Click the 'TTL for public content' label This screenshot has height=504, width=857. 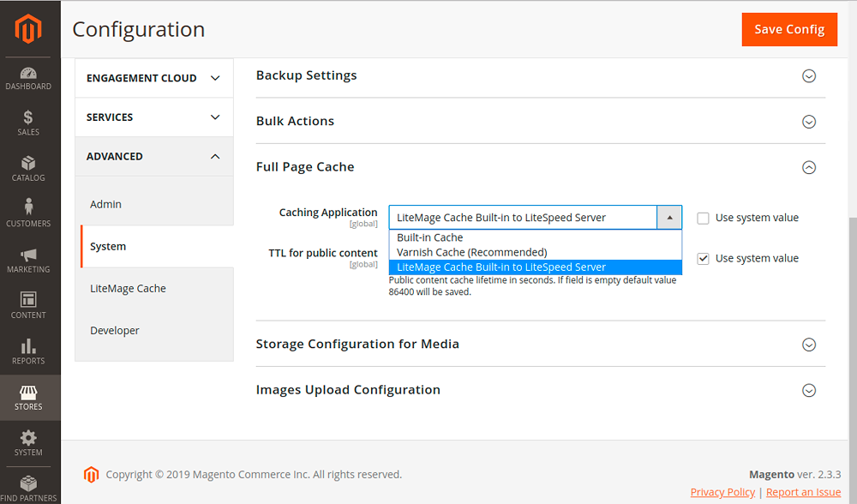pyautogui.click(x=323, y=253)
